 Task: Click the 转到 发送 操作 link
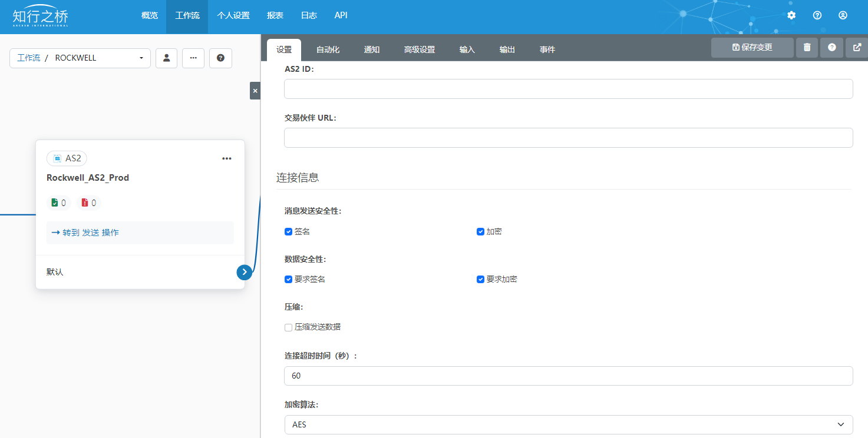pyautogui.click(x=85, y=233)
